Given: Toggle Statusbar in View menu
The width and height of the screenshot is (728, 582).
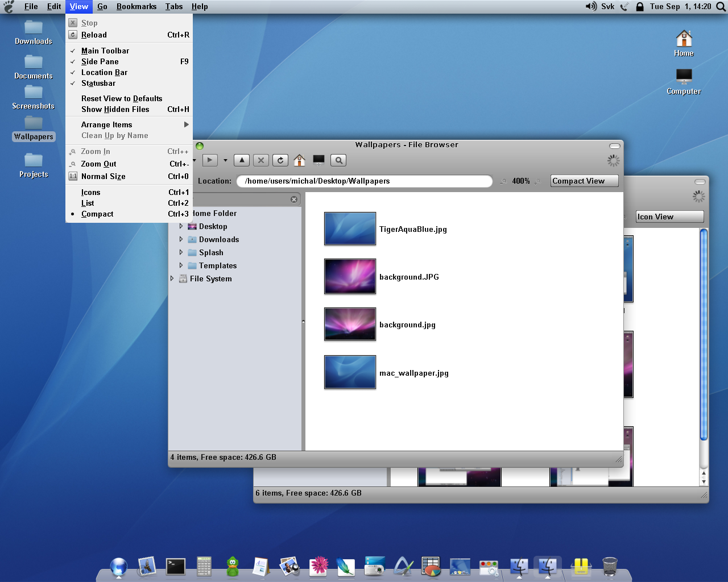Looking at the screenshot, I should 129,83.
